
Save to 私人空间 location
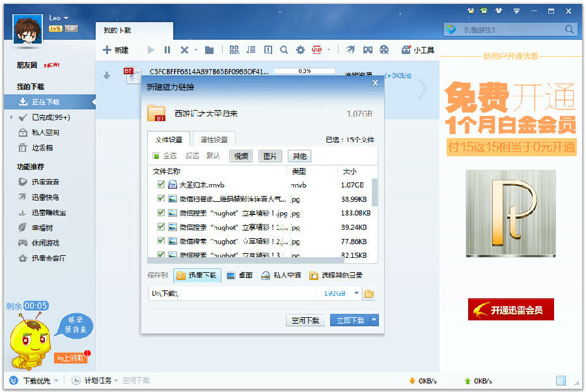click(281, 275)
